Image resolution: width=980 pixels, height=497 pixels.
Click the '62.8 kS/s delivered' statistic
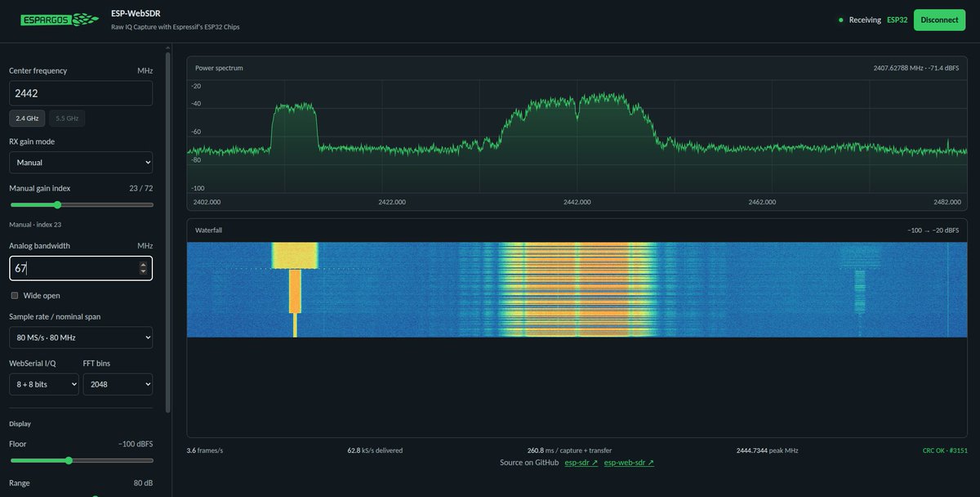[x=375, y=450]
